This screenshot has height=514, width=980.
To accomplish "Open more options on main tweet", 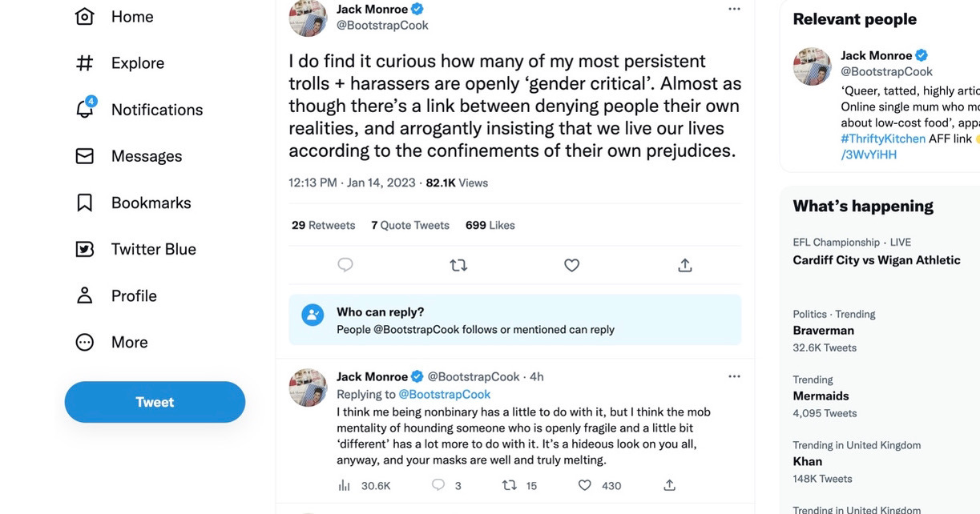I will (734, 9).
